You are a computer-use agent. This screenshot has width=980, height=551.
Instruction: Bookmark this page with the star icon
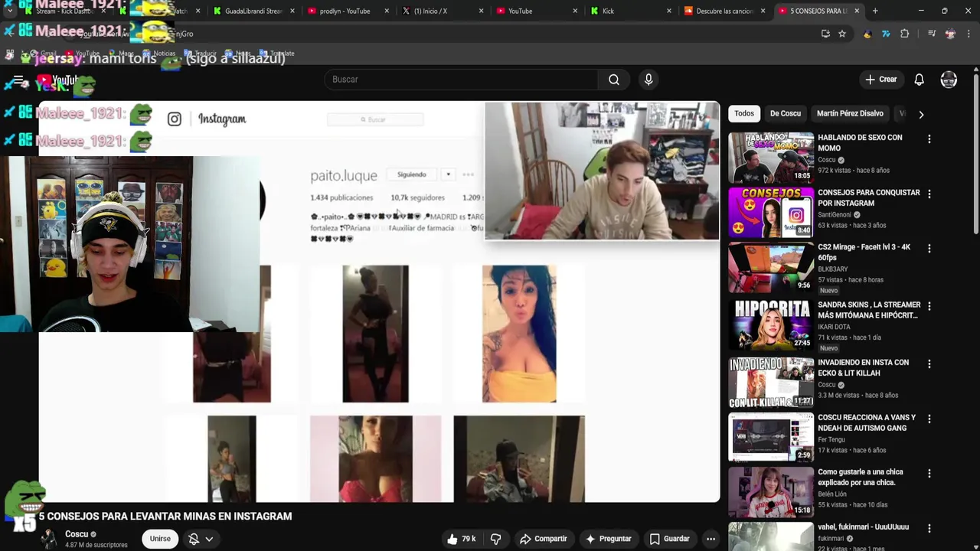click(x=842, y=34)
